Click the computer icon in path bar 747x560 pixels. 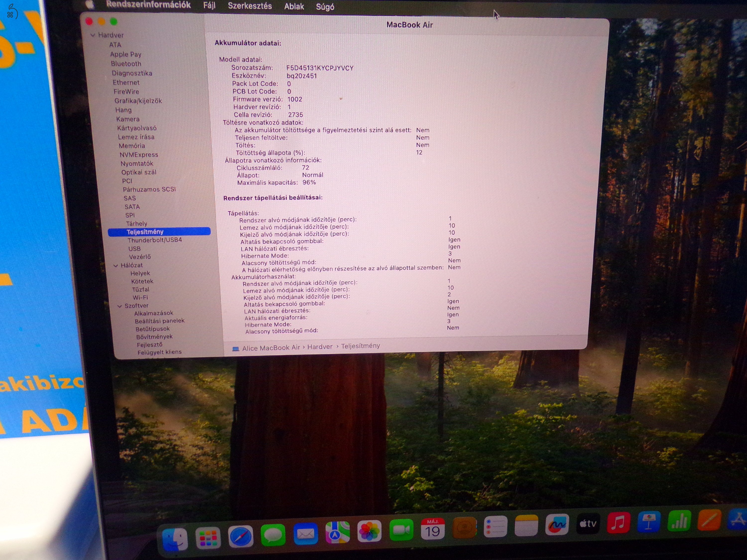[235, 349]
